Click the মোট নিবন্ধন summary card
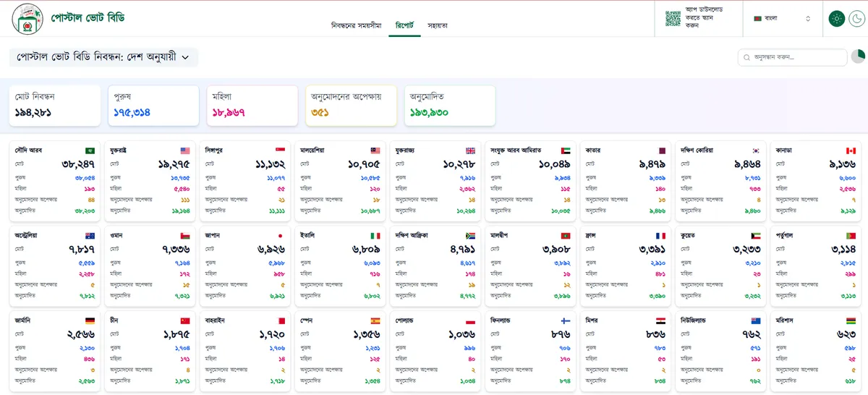Screen dimensions: 868x395 (55, 106)
